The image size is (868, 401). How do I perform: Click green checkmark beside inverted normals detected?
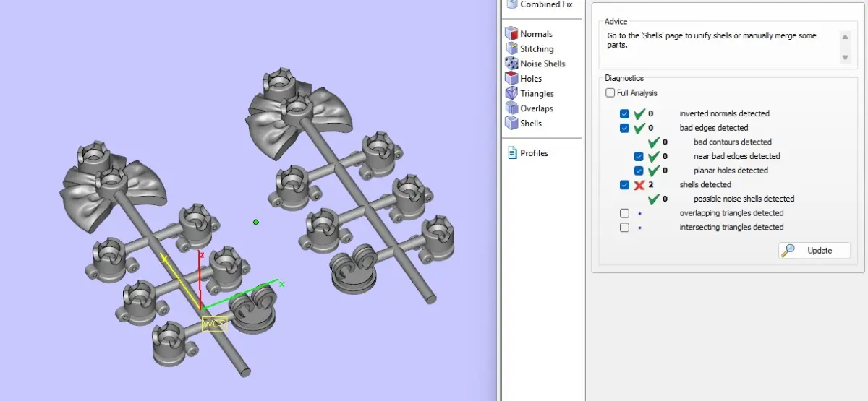point(639,113)
